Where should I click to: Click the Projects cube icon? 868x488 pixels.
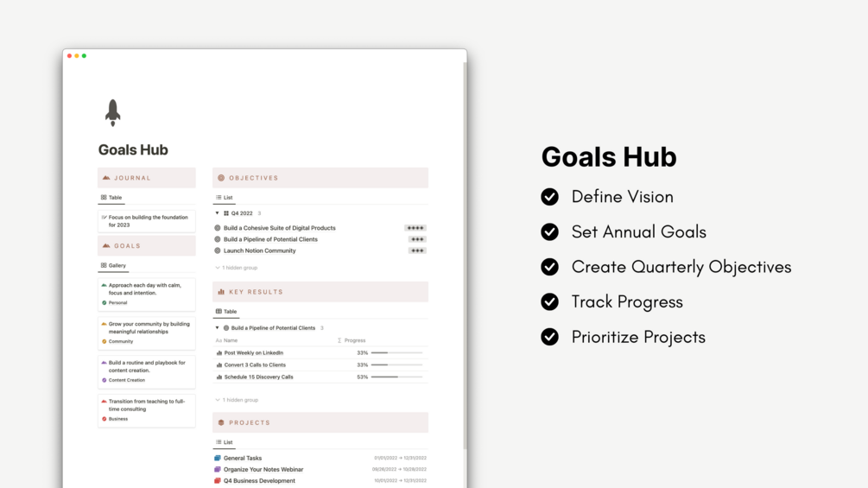221,422
